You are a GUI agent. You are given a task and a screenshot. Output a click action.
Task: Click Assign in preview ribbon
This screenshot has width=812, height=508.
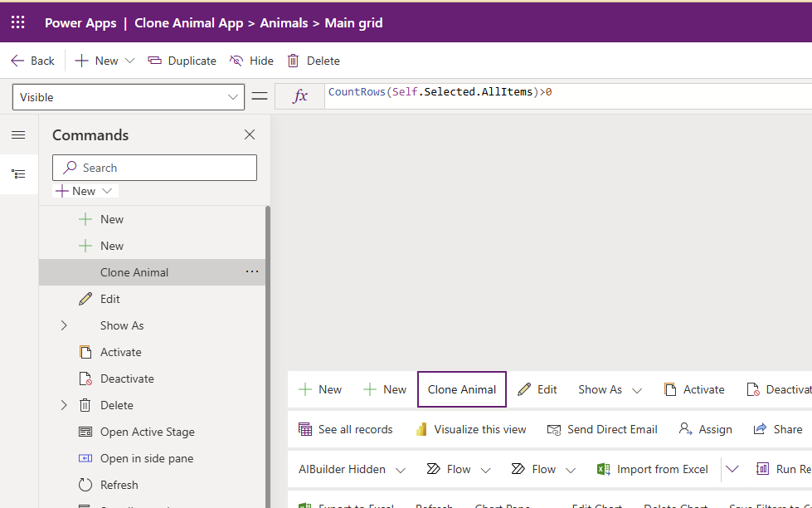coord(705,429)
